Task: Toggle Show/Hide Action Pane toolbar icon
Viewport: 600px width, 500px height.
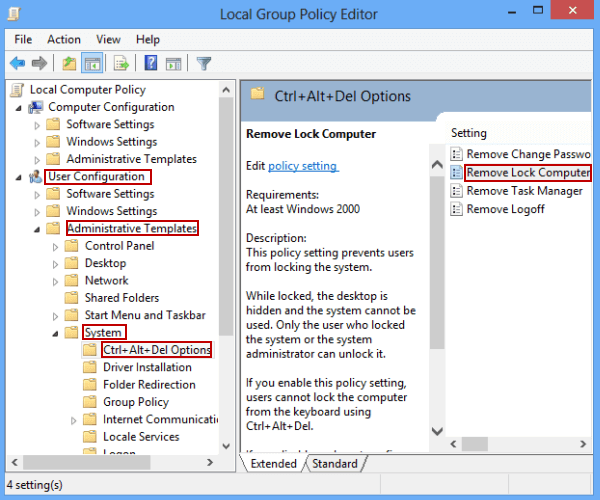Action: [x=173, y=64]
